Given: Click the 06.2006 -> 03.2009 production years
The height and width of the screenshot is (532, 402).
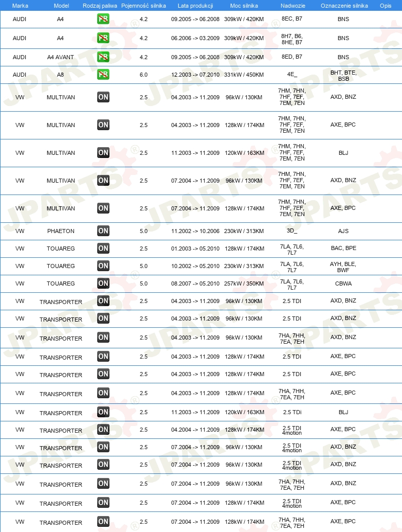Looking at the screenshot, I should [x=195, y=39].
